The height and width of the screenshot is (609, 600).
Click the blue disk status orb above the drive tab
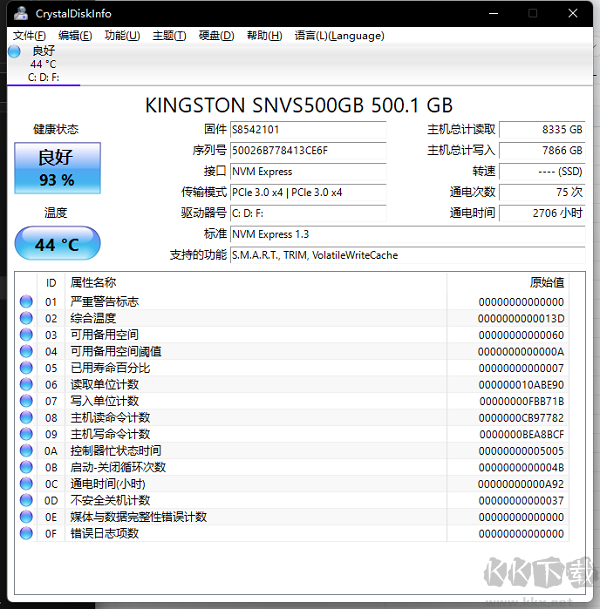tap(14, 51)
